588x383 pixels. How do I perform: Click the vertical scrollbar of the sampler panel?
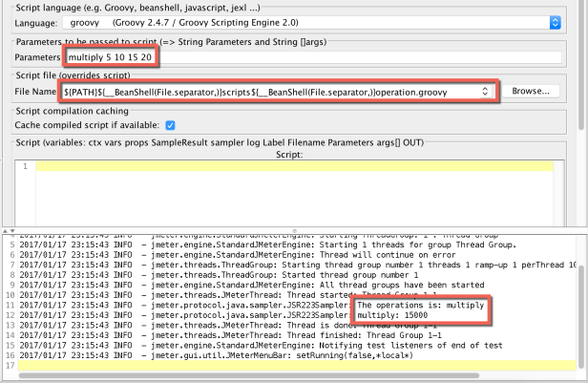pyautogui.click(x=582, y=96)
